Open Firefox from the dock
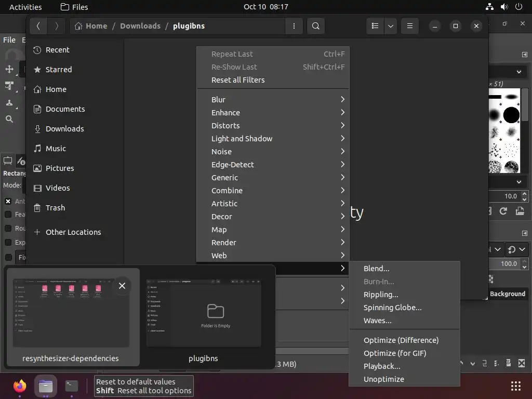 click(20, 386)
